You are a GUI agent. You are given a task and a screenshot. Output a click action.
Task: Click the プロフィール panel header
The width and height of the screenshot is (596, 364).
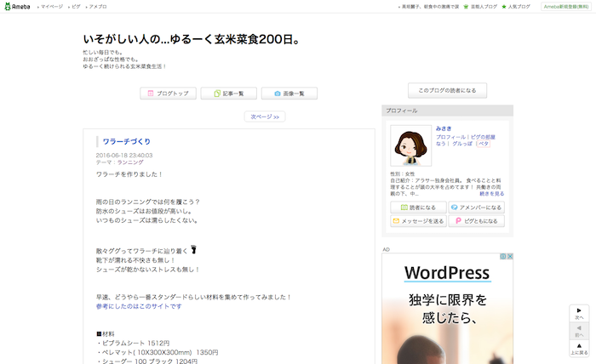(447, 111)
